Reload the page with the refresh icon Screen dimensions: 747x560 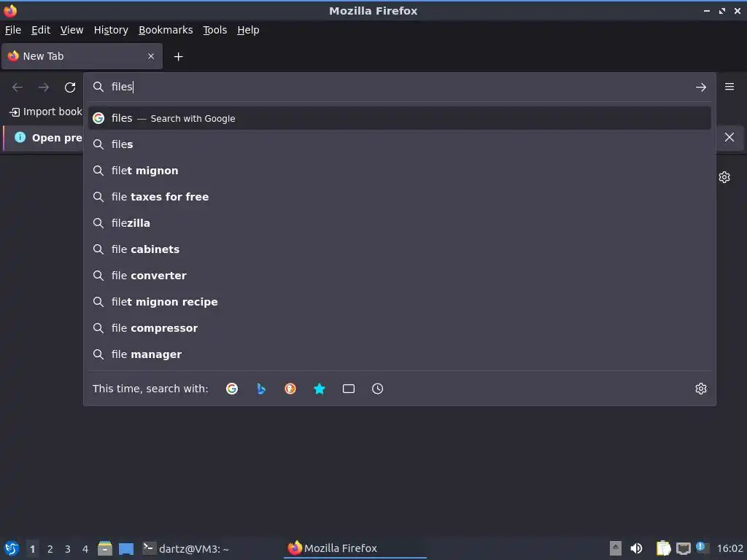(70, 87)
